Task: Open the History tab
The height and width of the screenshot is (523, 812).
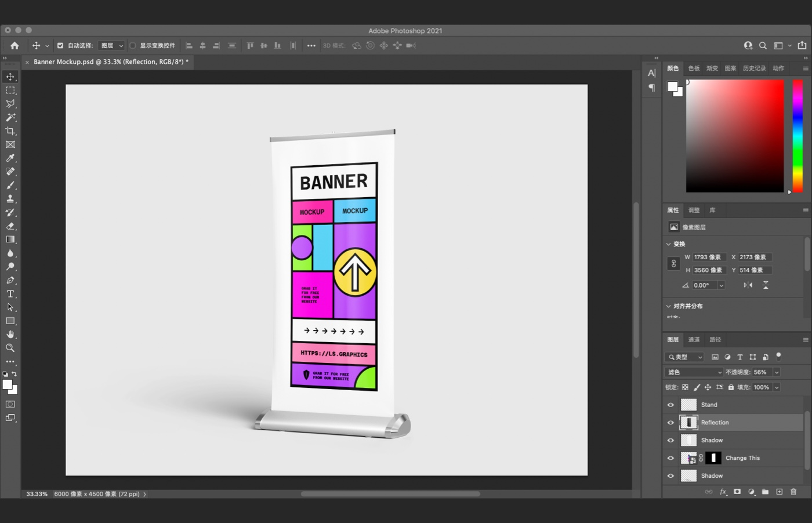Action: 754,68
